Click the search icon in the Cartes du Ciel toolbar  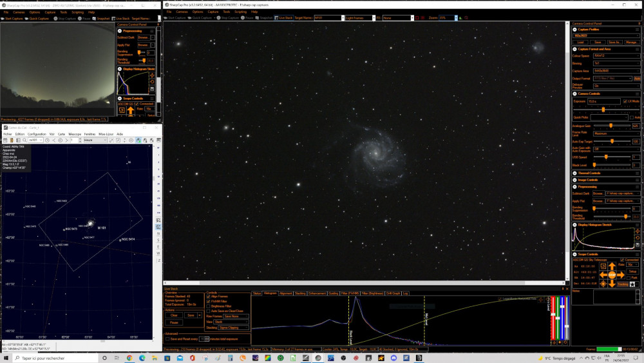tap(24, 140)
